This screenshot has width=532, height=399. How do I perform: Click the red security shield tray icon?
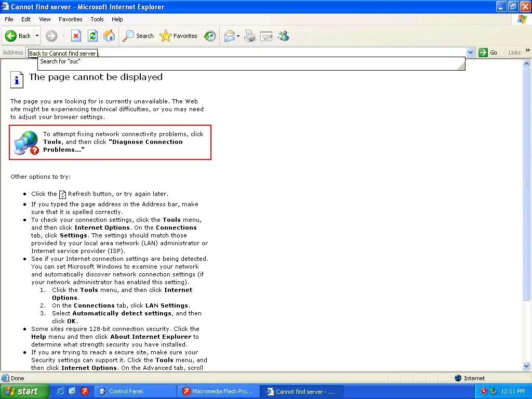(x=484, y=391)
